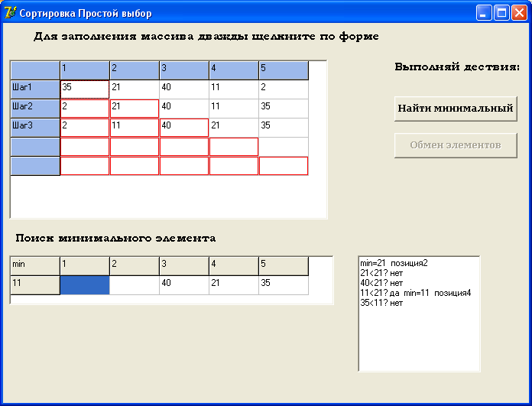Click the instruction text 'Для заполнения массива...'
This screenshot has height=406, width=532.
point(206,37)
